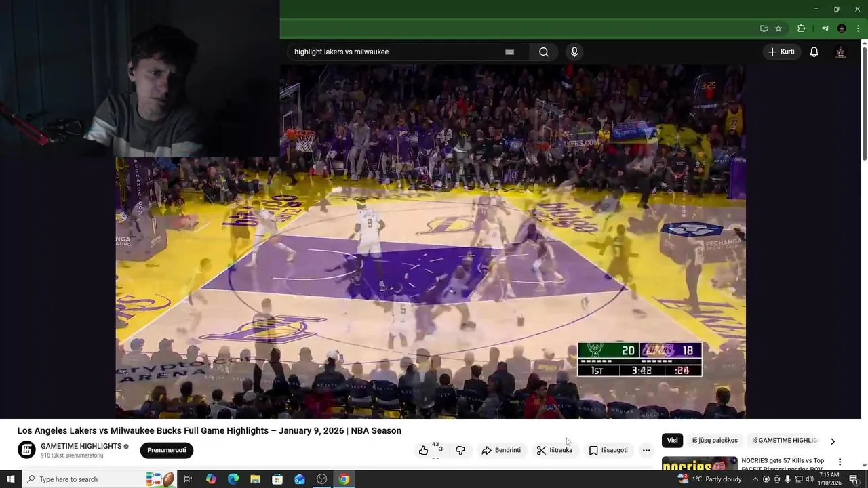The width and height of the screenshot is (868, 488).
Task: Open the on-screen keyboard icon in search box
Action: (509, 52)
